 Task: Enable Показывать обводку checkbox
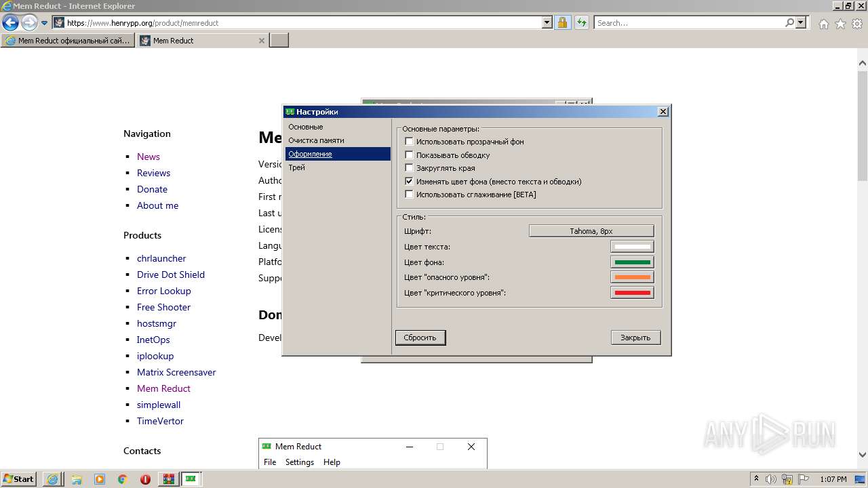(x=409, y=155)
